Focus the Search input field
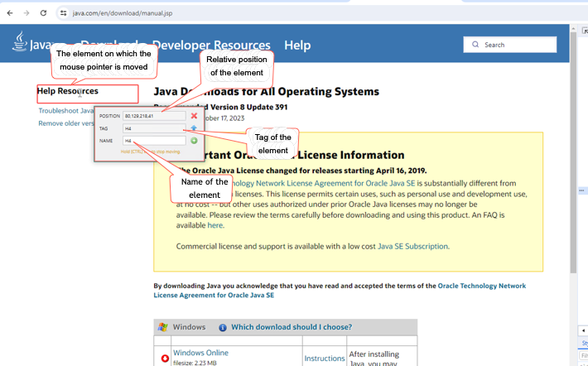Viewport: 588px width, 366px height. [509, 45]
